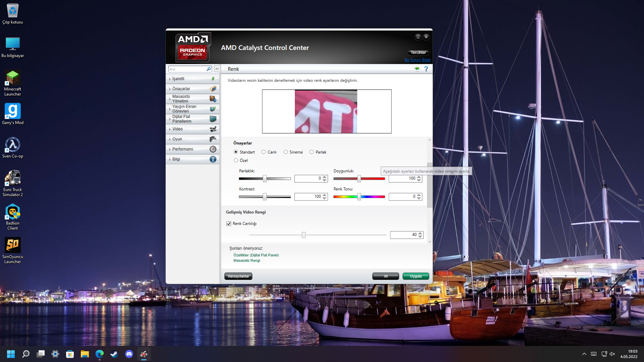This screenshot has width=644, height=362.
Task: Open the Tercihler menu
Action: click(418, 53)
